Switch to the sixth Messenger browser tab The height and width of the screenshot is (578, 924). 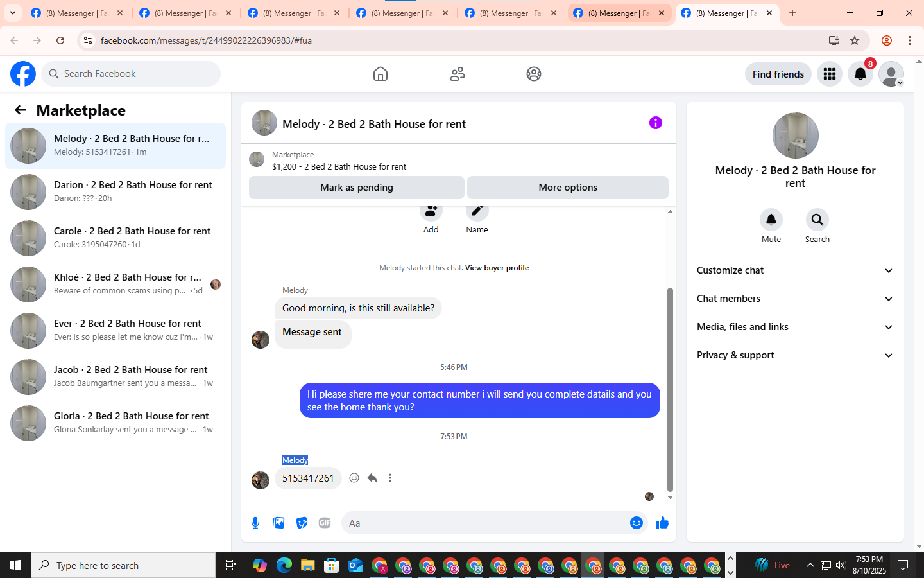619,13
